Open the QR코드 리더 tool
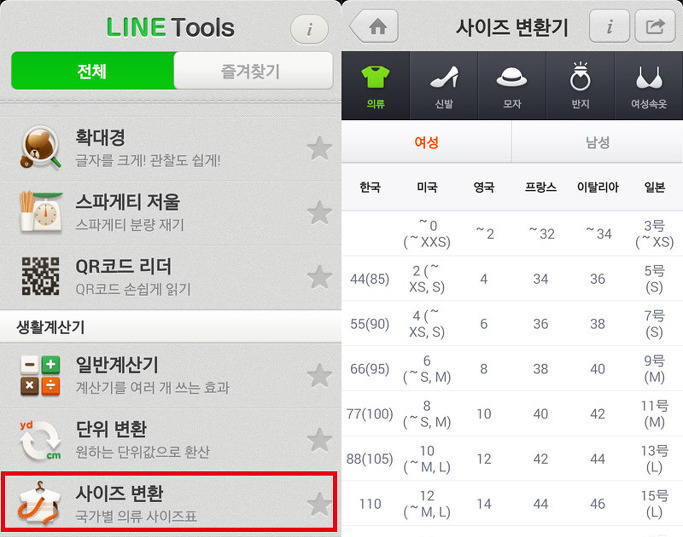683x537 pixels. pos(170,277)
